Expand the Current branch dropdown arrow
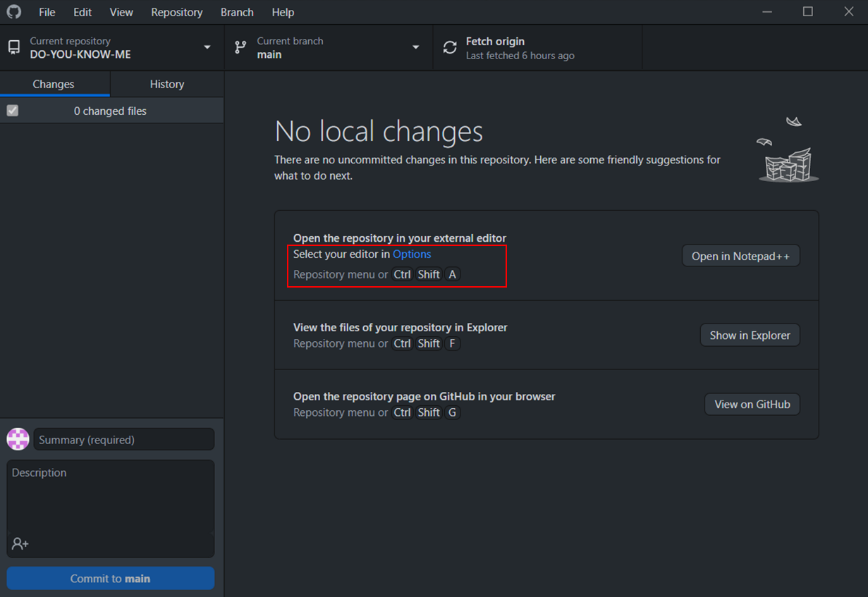Screen dimensions: 868x597 click(415, 47)
